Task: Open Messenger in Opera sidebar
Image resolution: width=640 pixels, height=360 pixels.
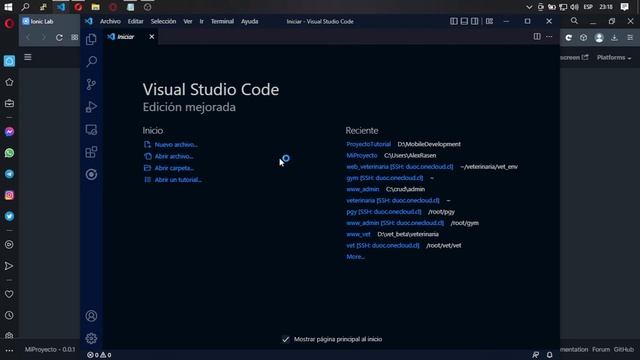Action: point(9,132)
